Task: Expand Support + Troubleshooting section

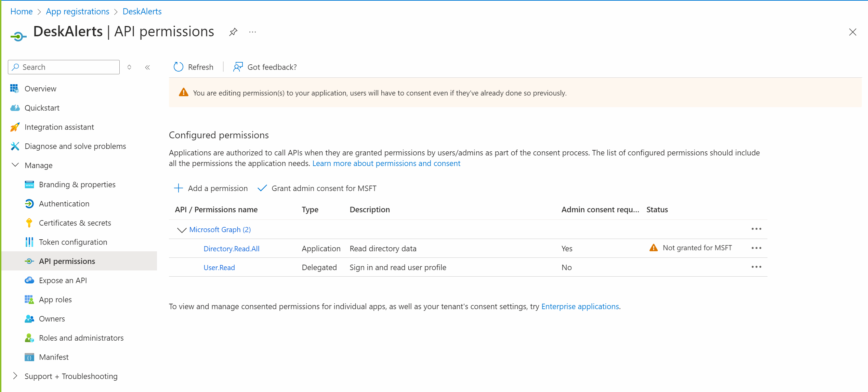Action: 15,376
